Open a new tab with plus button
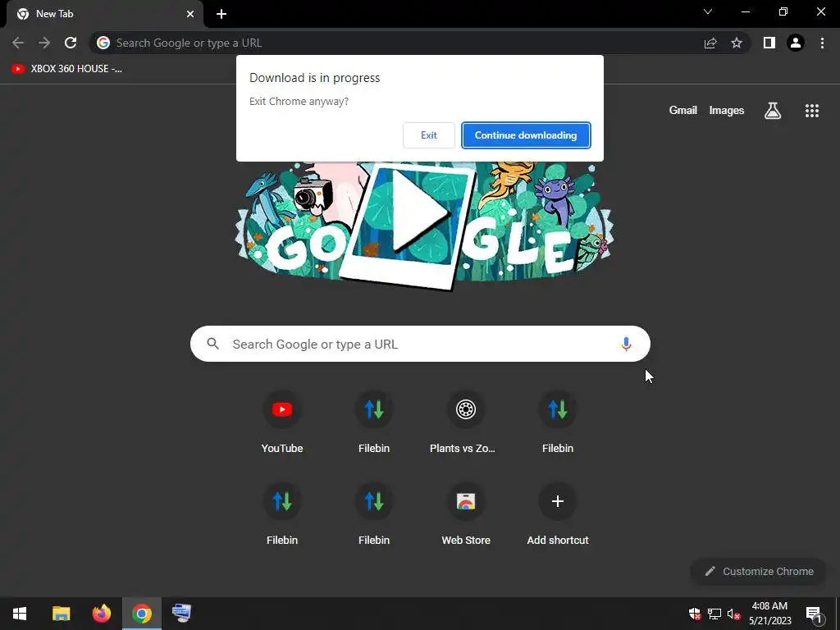The height and width of the screenshot is (630, 840). pyautogui.click(x=221, y=14)
